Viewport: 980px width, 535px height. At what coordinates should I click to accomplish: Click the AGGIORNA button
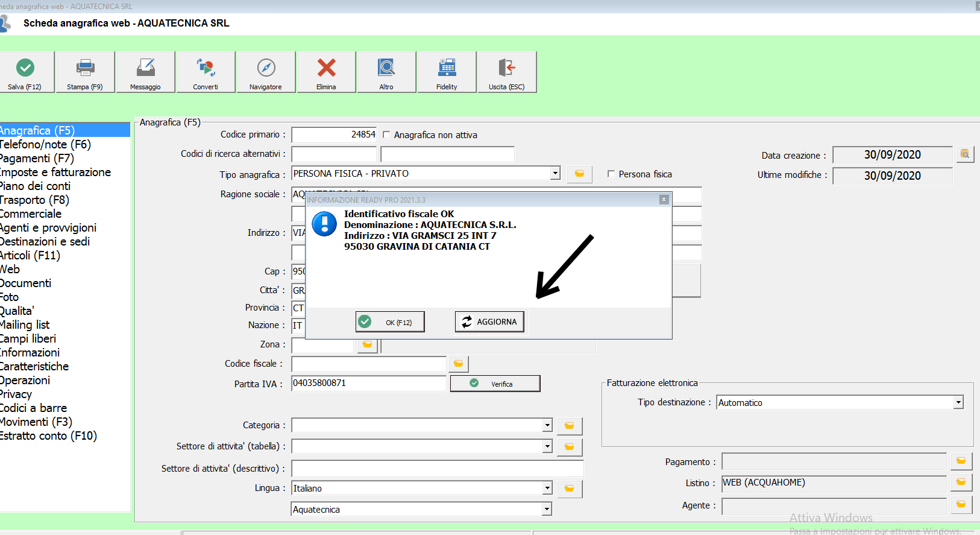coord(489,322)
